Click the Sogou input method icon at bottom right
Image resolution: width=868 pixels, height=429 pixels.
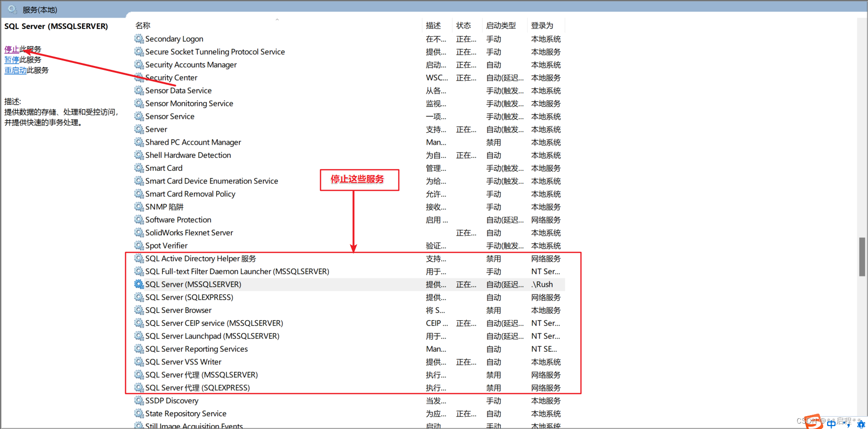click(814, 422)
